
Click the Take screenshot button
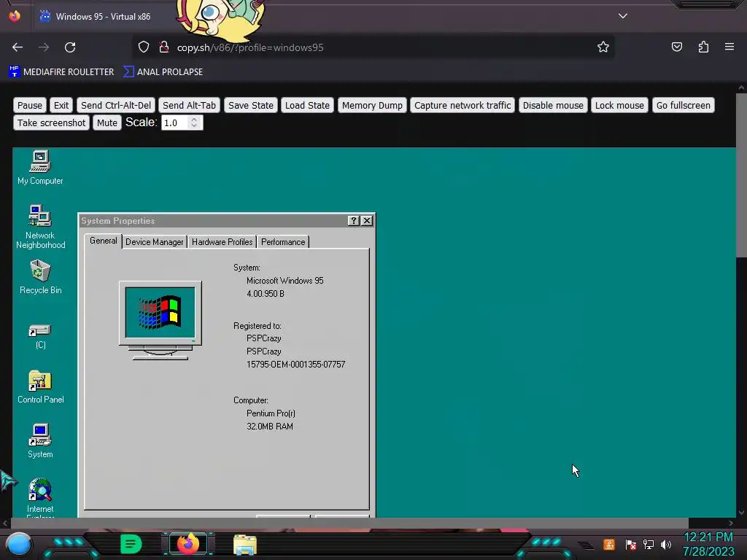point(52,122)
